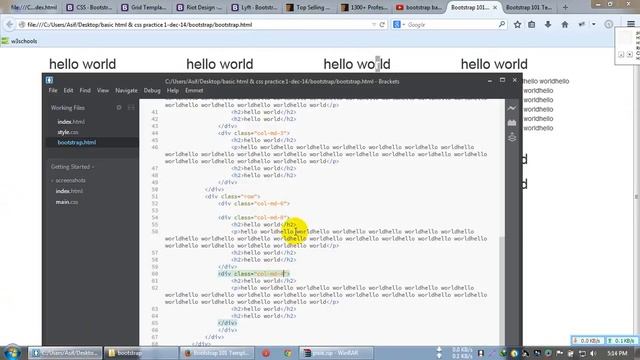The image size is (640, 360).
Task: Open the Edit menu in Brackets
Action: (x=68, y=91)
